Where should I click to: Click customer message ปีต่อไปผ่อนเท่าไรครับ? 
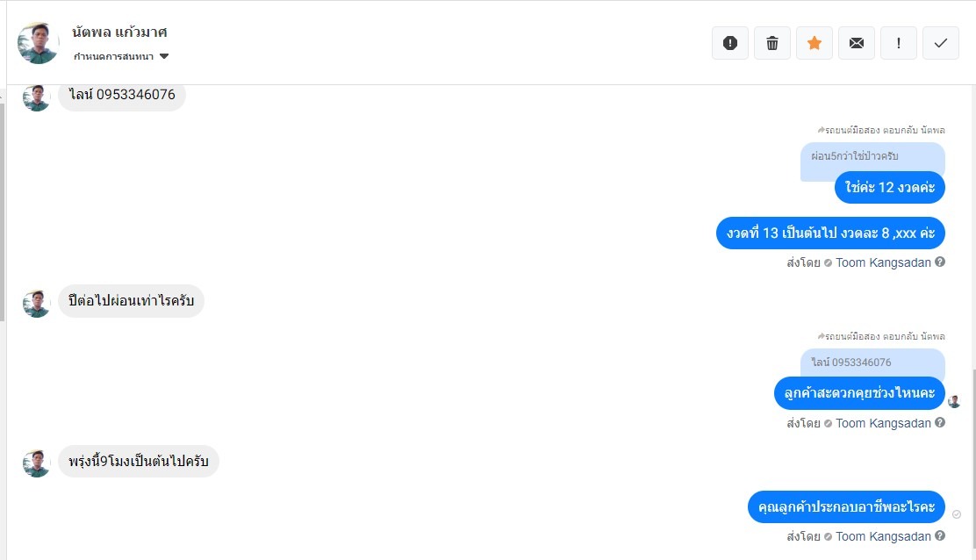point(131,302)
